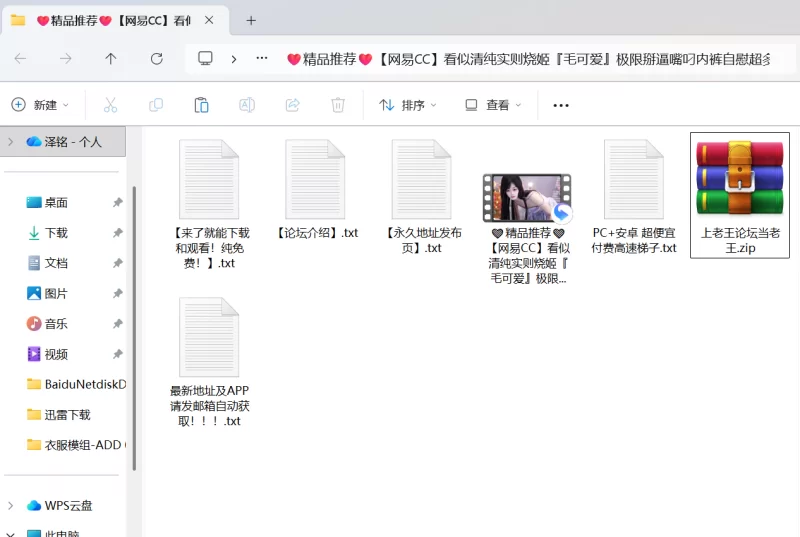Image resolution: width=800 pixels, height=537 pixels.
Task: Click the Paste clipboard icon
Action: tap(201, 105)
